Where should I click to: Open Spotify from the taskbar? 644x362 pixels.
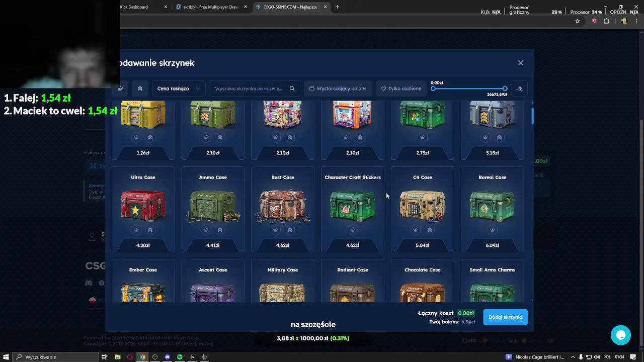tap(180, 357)
